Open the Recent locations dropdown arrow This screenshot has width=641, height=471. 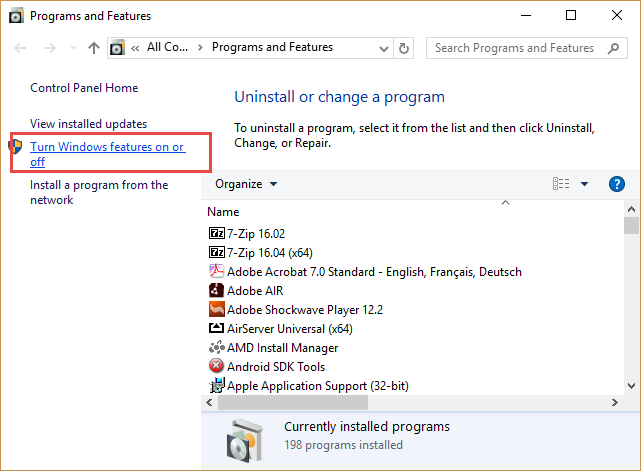tap(73, 48)
